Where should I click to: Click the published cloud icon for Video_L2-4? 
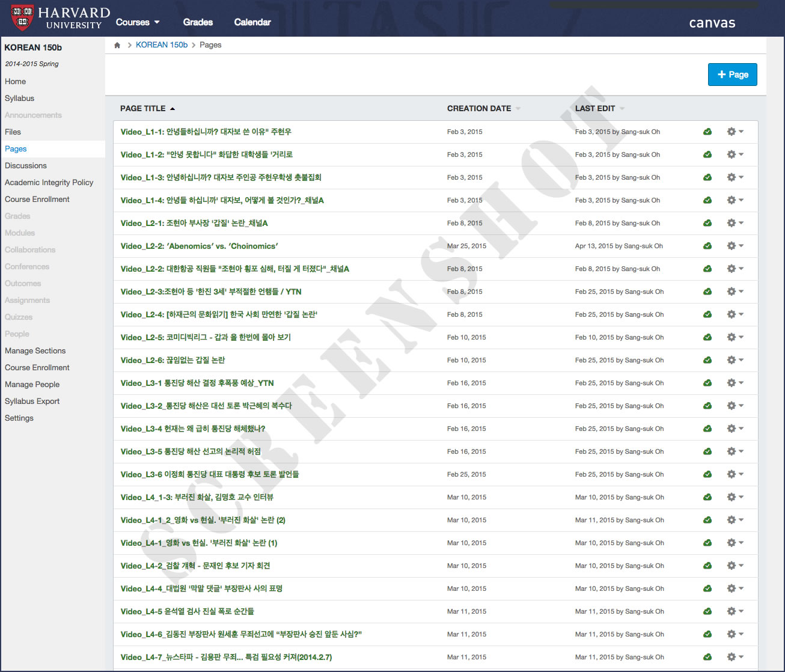707,314
